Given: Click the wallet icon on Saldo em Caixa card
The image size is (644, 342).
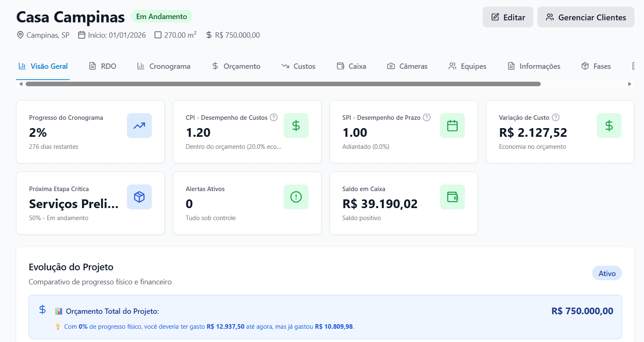Looking at the screenshot, I should [452, 197].
